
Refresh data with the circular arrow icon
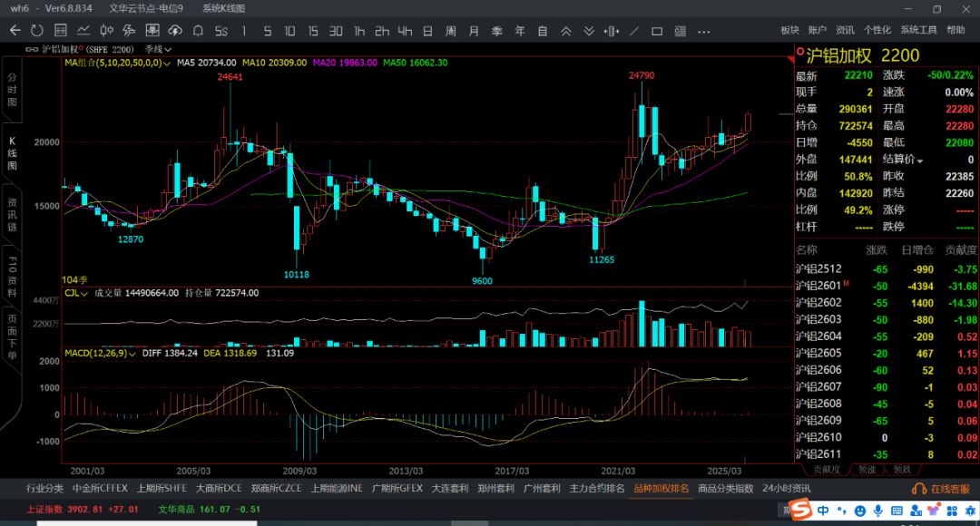pyautogui.click(x=38, y=31)
